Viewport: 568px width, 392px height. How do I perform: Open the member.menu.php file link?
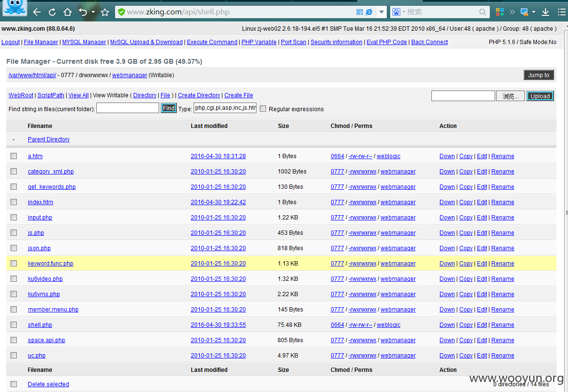53,310
